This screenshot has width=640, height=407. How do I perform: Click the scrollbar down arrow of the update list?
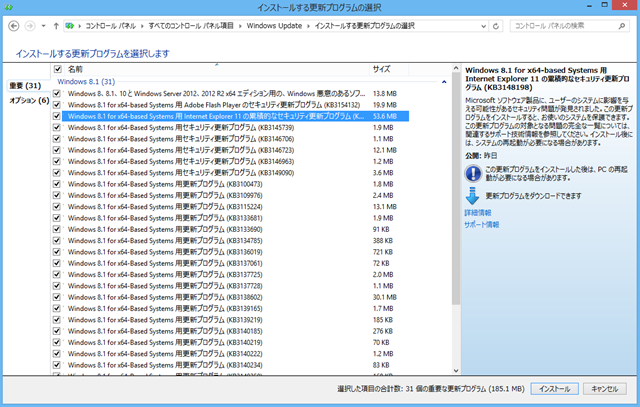click(456, 371)
